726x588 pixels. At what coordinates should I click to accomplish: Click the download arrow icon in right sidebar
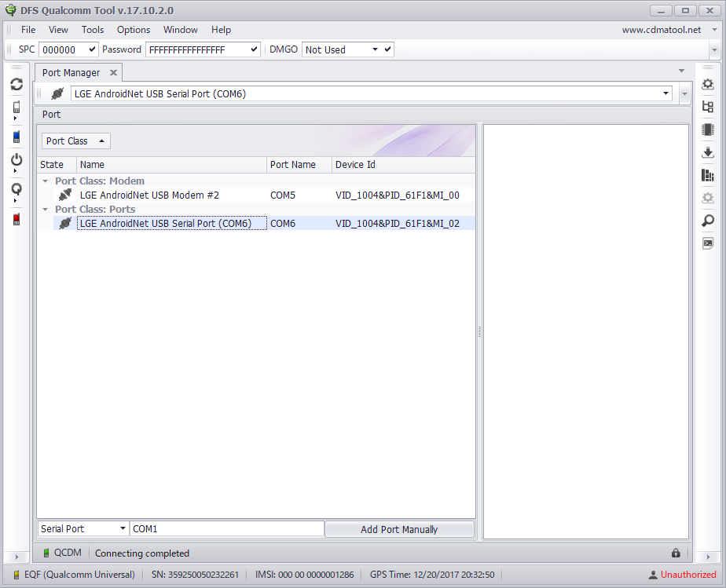(707, 152)
